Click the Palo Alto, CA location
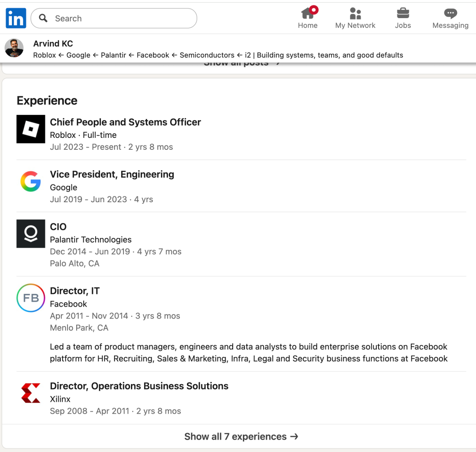This screenshot has width=476, height=452. (x=74, y=263)
